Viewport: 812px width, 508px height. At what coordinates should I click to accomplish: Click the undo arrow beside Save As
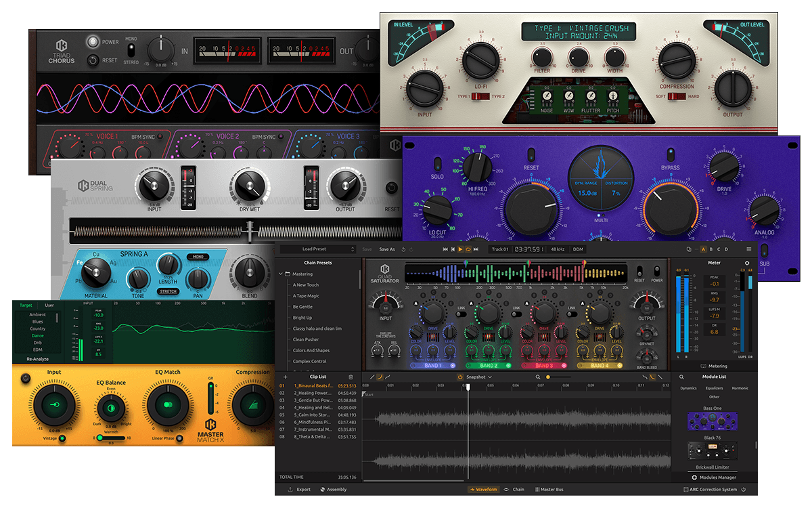click(403, 249)
